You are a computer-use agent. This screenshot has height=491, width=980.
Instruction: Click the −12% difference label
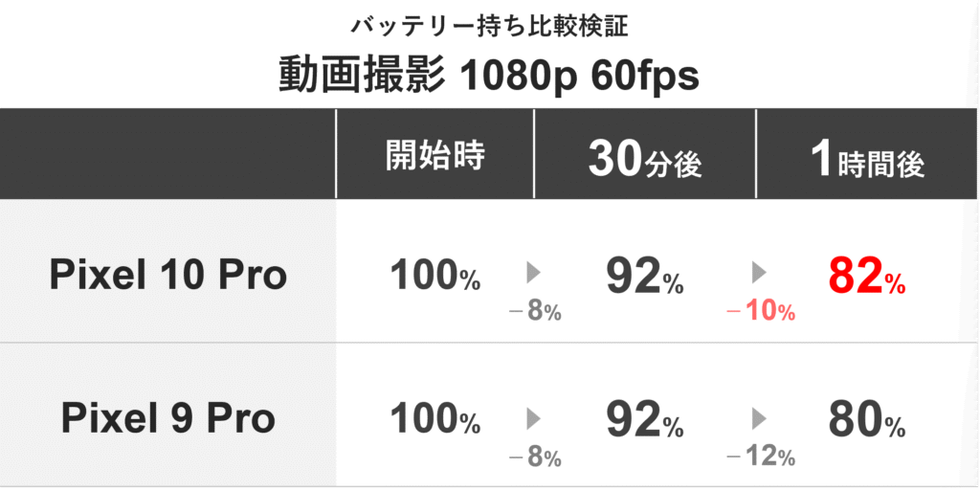click(x=761, y=458)
